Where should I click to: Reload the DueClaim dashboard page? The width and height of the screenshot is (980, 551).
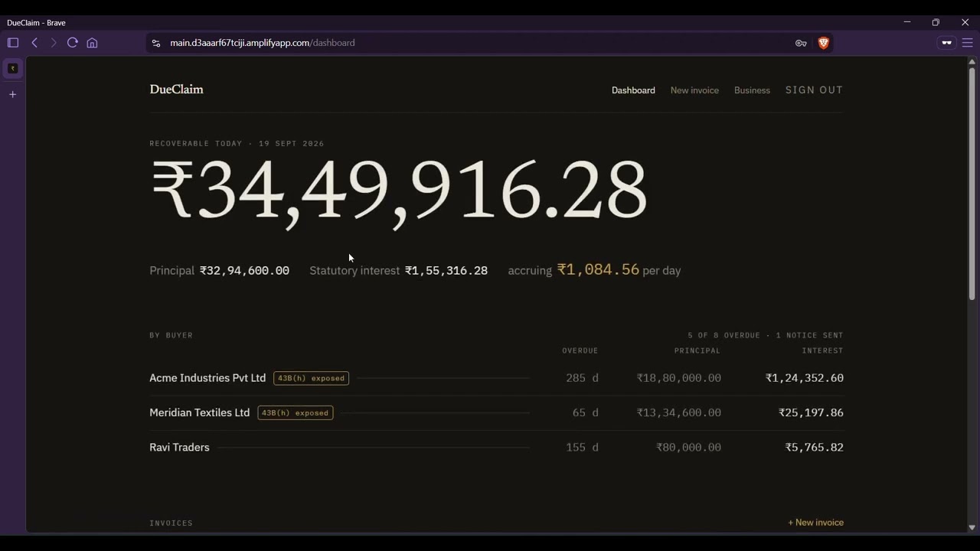click(x=73, y=43)
